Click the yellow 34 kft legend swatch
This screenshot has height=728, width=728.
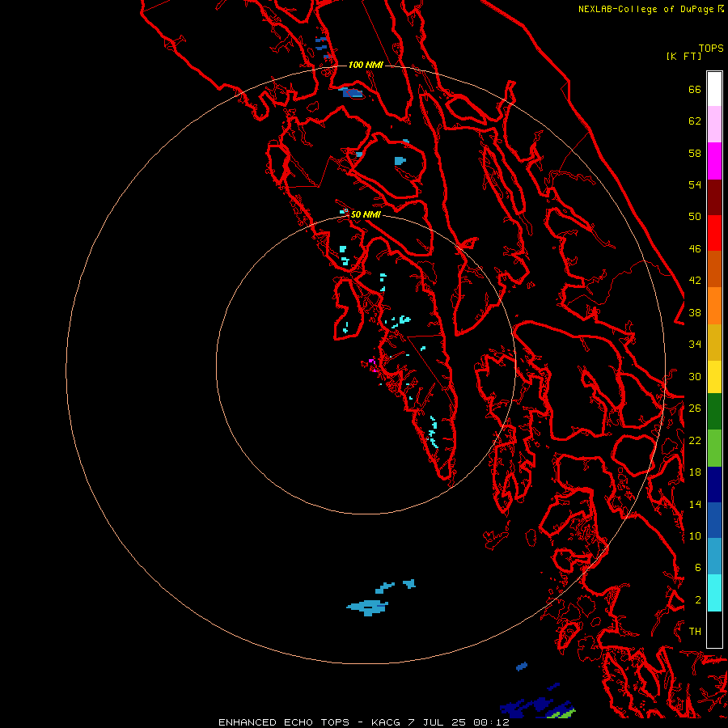click(714, 376)
